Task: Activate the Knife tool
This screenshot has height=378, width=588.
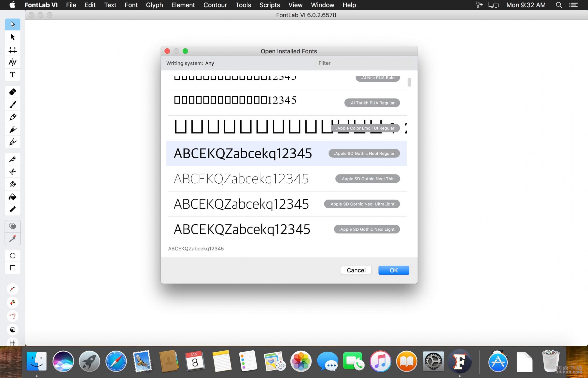Action: tap(13, 159)
